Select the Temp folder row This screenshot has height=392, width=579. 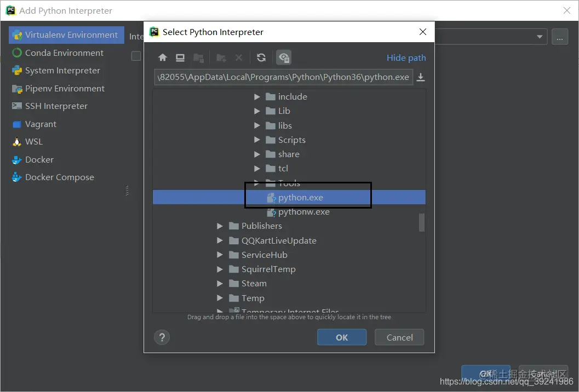pos(289,298)
